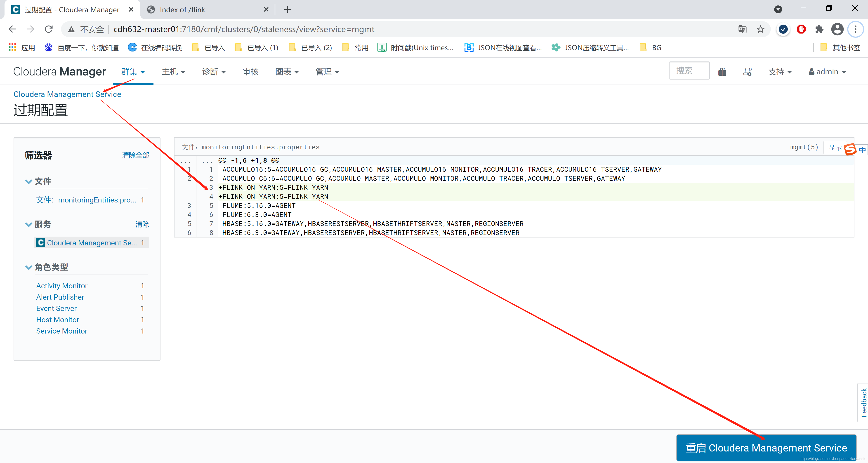The image size is (868, 463).
Task: Switch to the Index of /flink tab
Action: point(207,9)
